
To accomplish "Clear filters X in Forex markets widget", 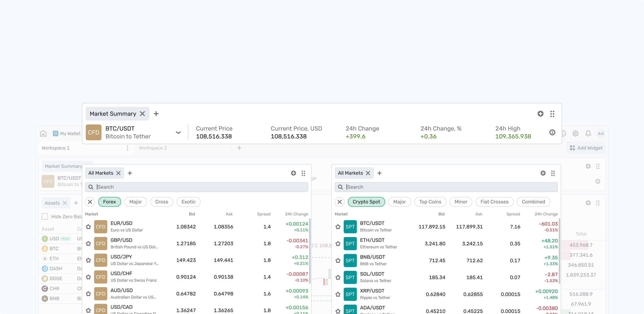I will (90, 202).
